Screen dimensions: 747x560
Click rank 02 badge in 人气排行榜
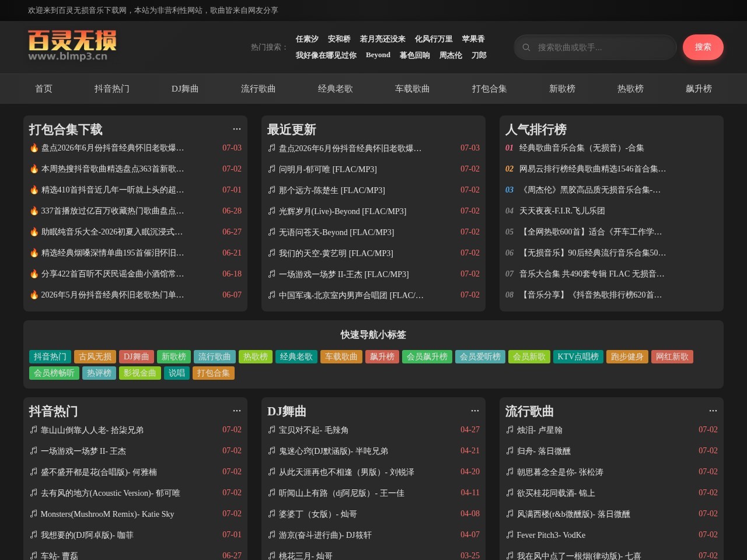509,169
